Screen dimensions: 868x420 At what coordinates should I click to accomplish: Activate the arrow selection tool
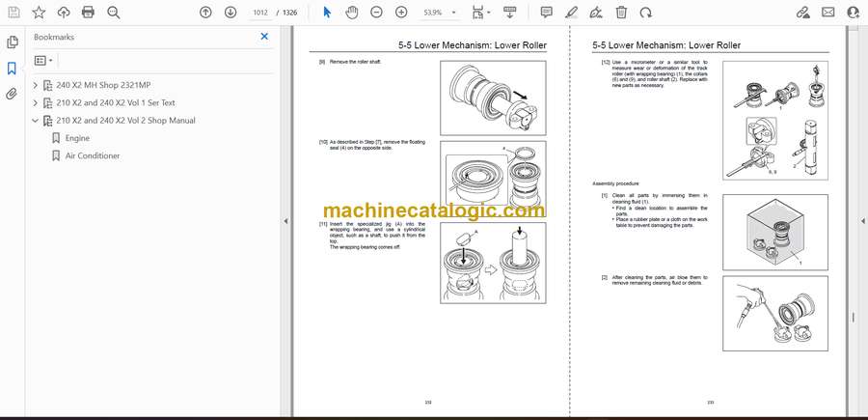click(x=327, y=13)
